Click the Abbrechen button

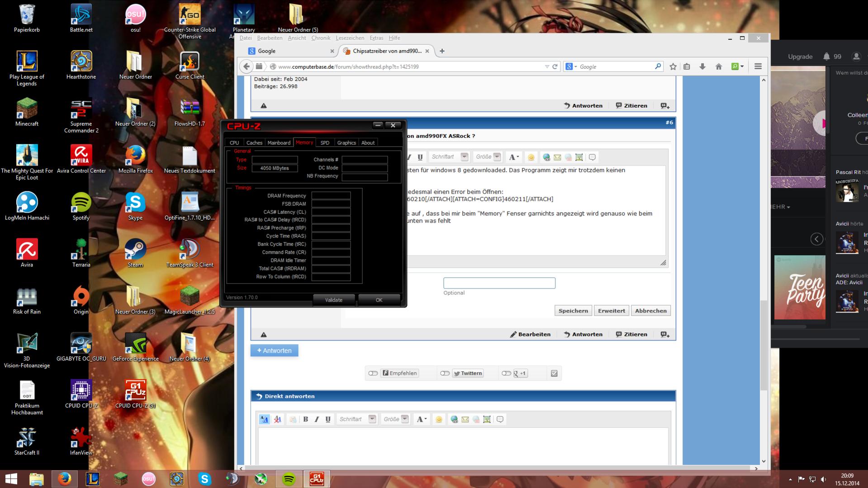tap(651, 311)
